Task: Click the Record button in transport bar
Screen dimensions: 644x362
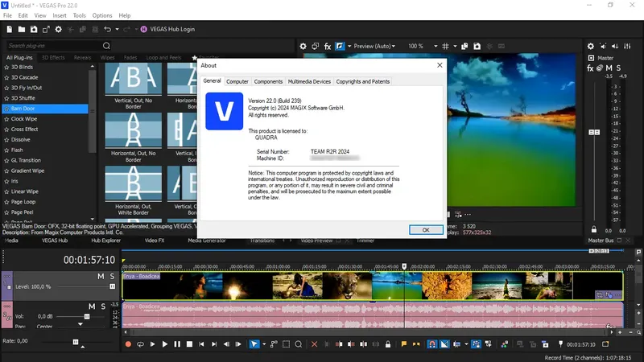Action: [128, 344]
